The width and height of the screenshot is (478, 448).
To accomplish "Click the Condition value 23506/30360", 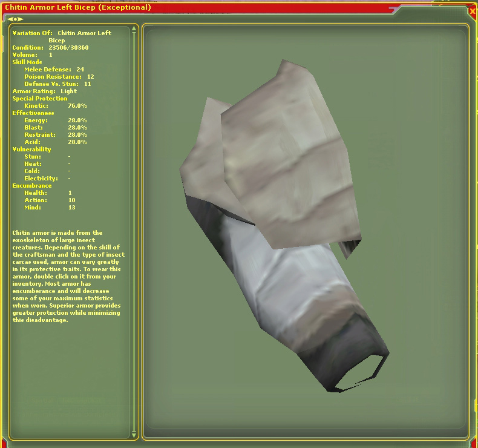I will (68, 48).
